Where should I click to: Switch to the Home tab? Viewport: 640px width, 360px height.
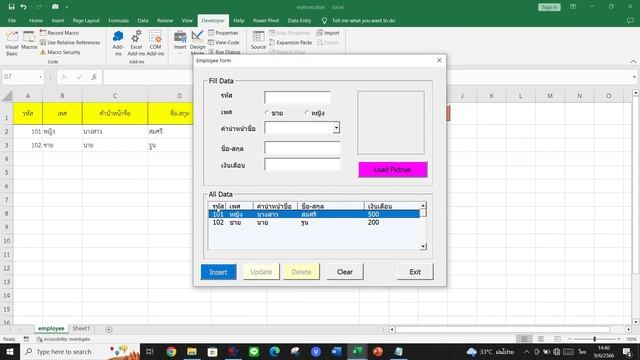coord(36,20)
